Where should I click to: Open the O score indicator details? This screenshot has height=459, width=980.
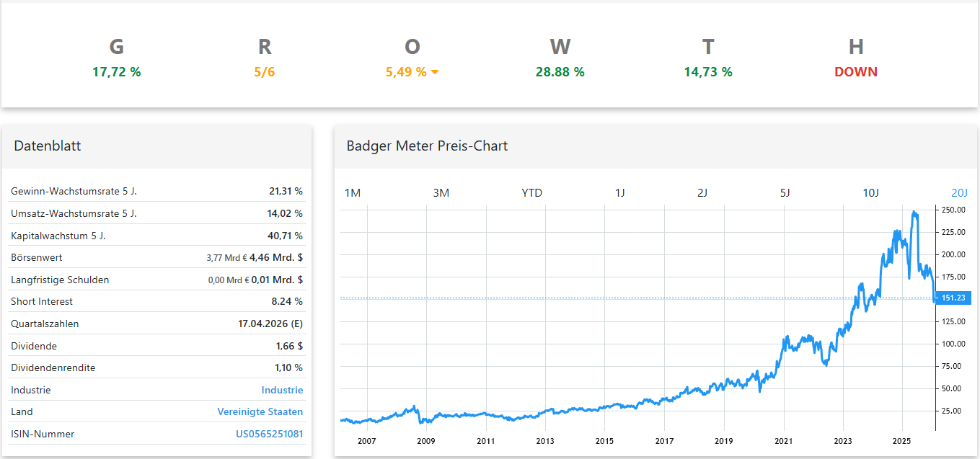pos(412,58)
